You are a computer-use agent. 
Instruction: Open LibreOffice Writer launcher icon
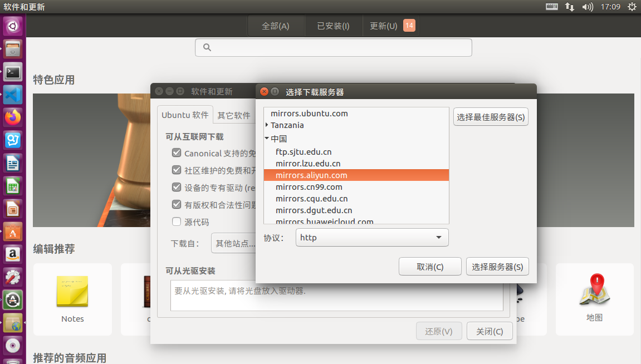(13, 164)
